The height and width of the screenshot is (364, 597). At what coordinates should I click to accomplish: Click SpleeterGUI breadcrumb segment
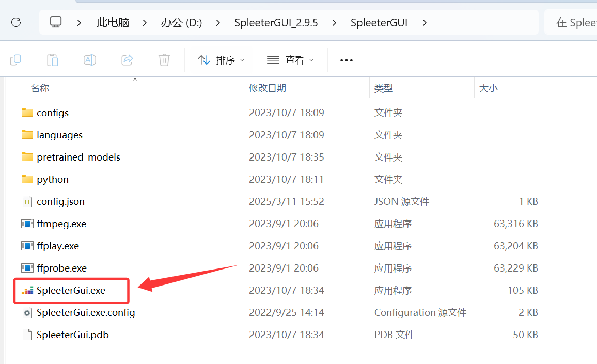379,23
